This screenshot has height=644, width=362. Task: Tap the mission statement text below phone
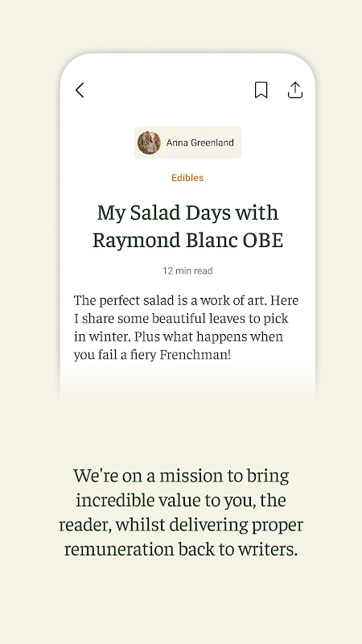(181, 512)
